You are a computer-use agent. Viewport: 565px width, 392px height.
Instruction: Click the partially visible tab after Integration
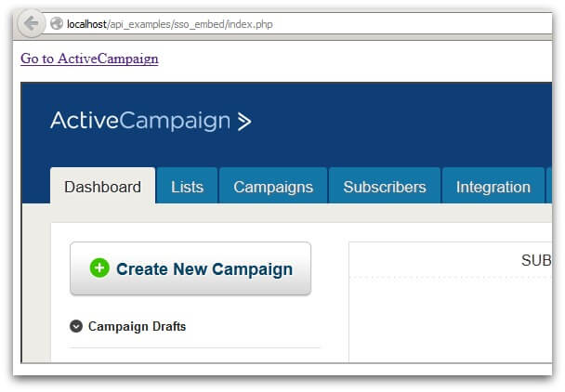pos(549,186)
